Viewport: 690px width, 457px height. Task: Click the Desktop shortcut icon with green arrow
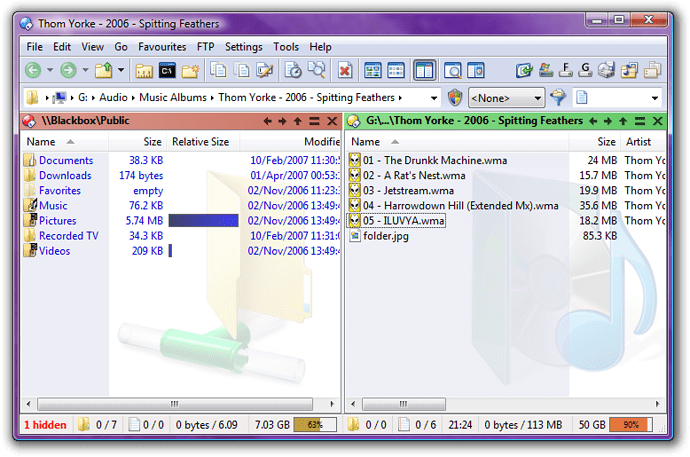point(524,70)
